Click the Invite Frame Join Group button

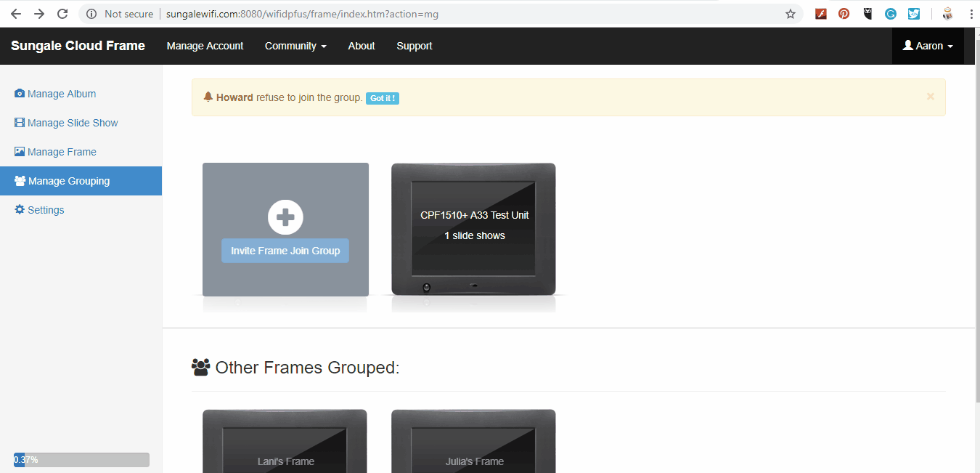(285, 251)
